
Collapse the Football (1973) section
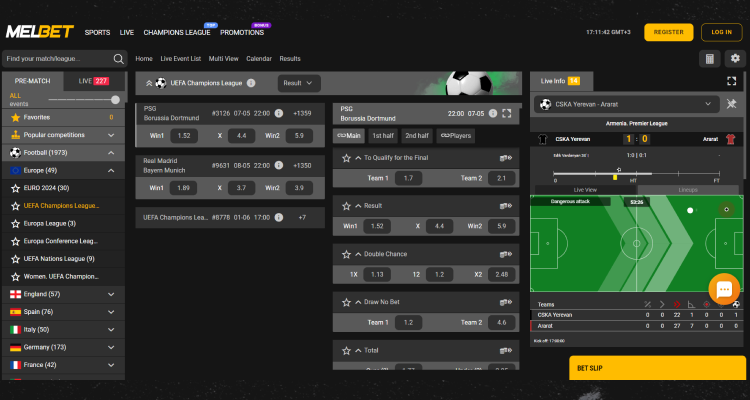tap(111, 153)
